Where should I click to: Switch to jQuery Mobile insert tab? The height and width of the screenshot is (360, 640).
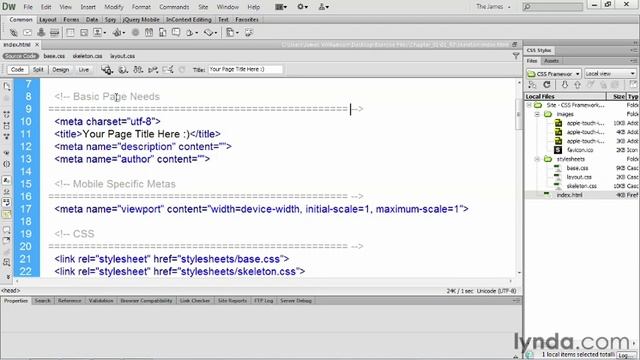(x=141, y=20)
